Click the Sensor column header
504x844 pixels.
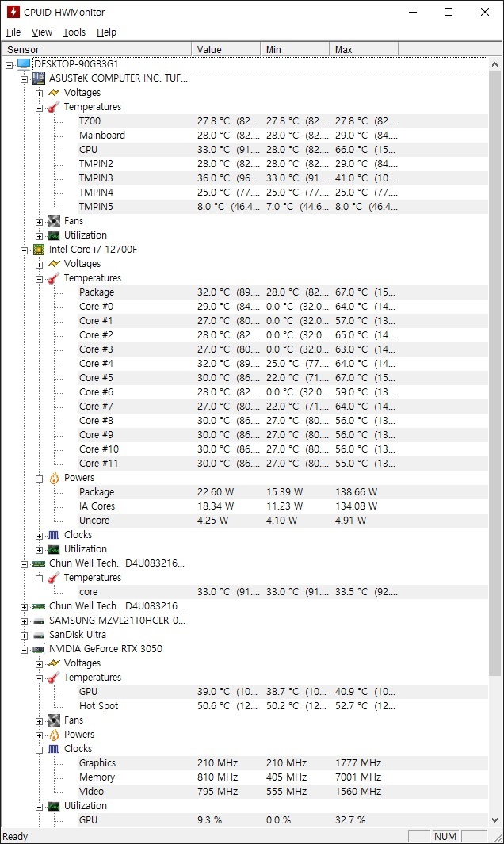coord(97,49)
